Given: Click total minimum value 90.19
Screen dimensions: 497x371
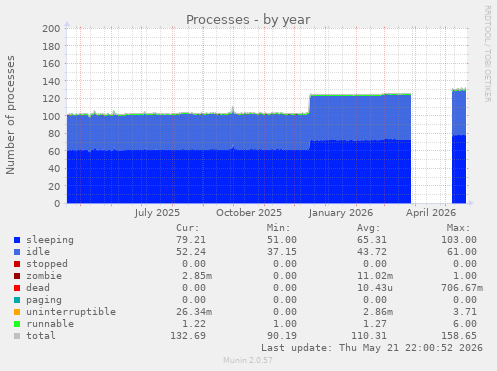Looking at the screenshot, I should [x=282, y=336].
